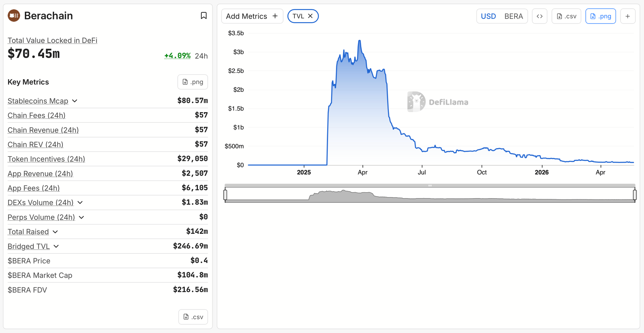Click the Token Incentives value $29,050
The image size is (644, 333).
(x=193, y=158)
